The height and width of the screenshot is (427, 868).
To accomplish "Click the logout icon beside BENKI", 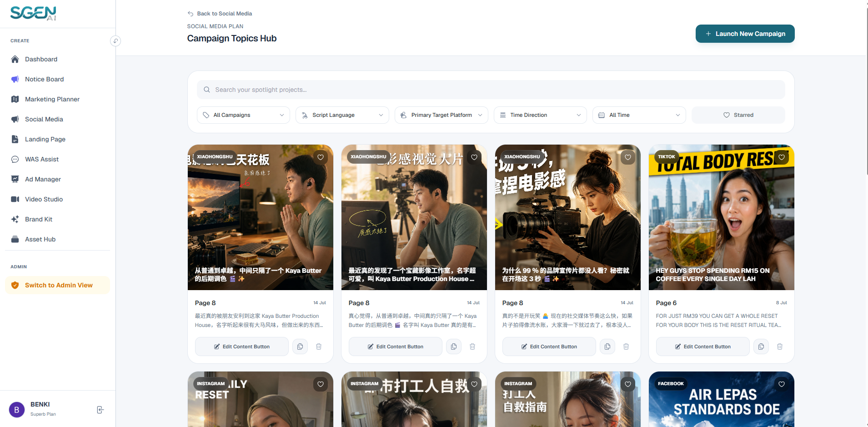I will [100, 410].
